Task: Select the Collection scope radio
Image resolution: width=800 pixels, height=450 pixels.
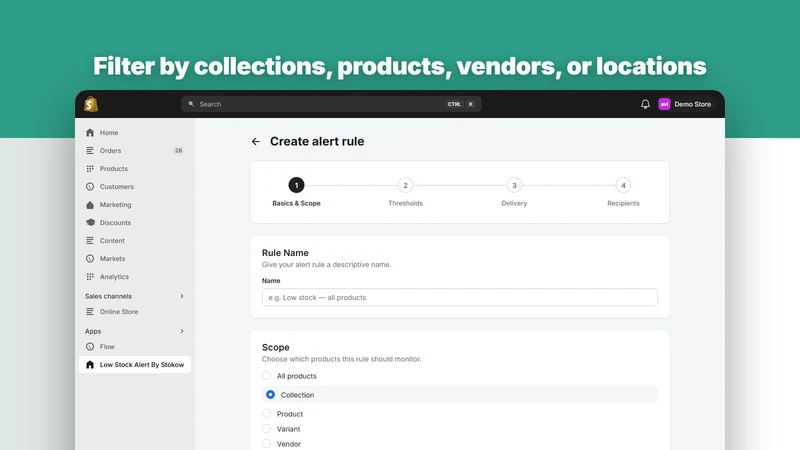Action: click(270, 395)
